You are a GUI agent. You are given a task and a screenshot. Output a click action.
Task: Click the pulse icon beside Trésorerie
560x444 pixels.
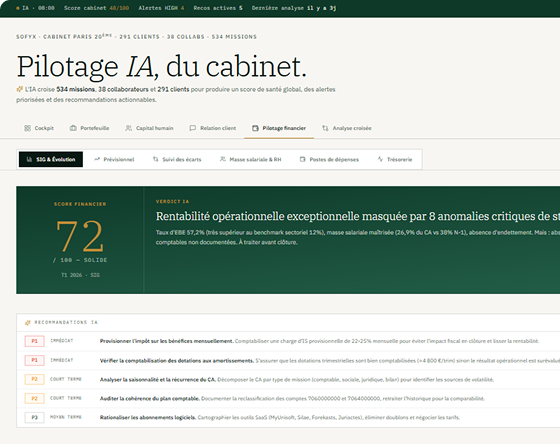click(x=380, y=159)
